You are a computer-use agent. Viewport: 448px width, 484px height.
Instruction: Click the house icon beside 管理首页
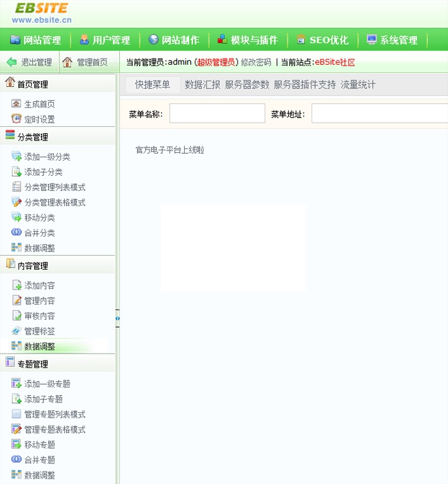click(67, 62)
